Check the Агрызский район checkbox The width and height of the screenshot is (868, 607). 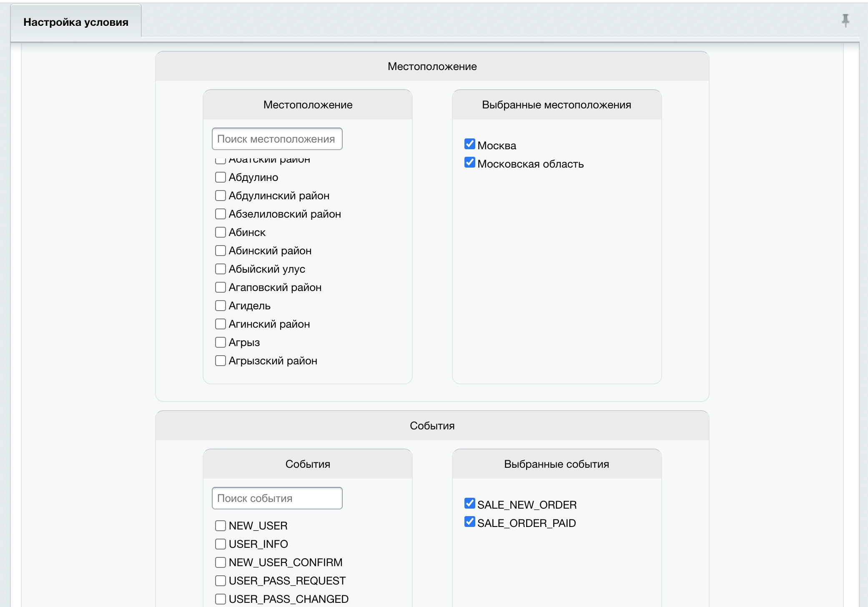point(221,361)
